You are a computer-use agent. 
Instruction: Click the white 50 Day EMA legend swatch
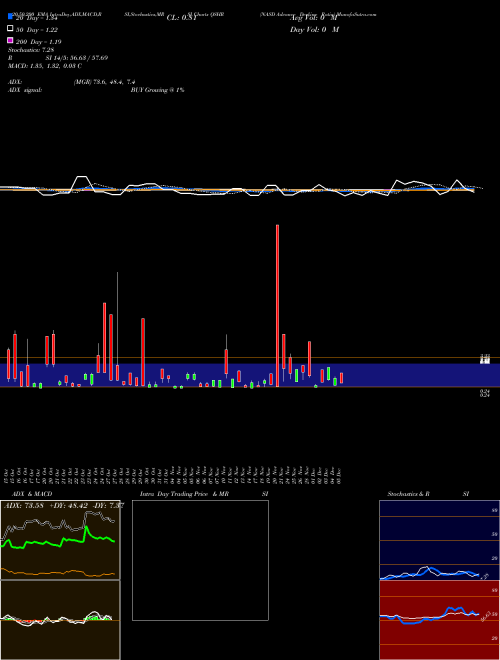coord(10,29)
